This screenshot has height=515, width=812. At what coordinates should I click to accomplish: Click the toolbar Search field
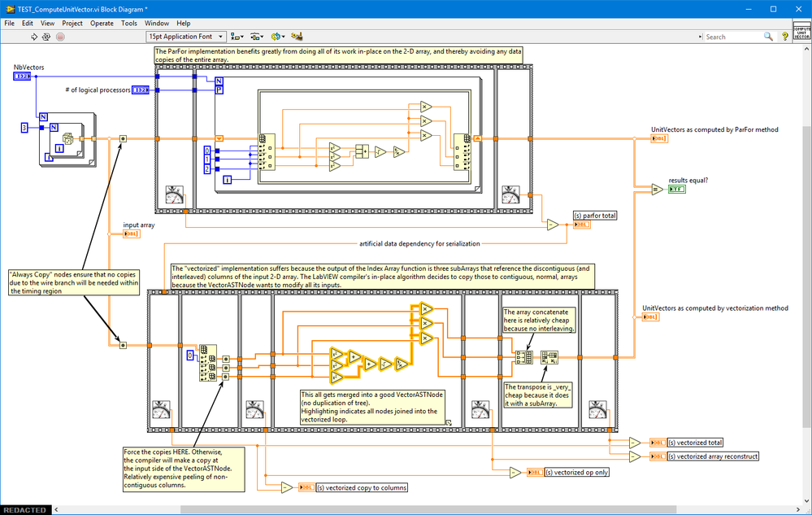[733, 37]
